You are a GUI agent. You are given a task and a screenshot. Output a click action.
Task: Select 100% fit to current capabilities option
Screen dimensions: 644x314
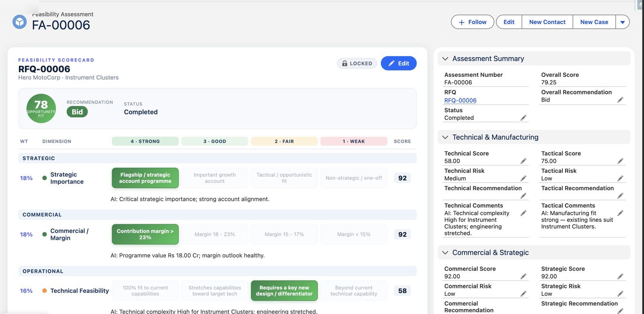[x=145, y=291]
